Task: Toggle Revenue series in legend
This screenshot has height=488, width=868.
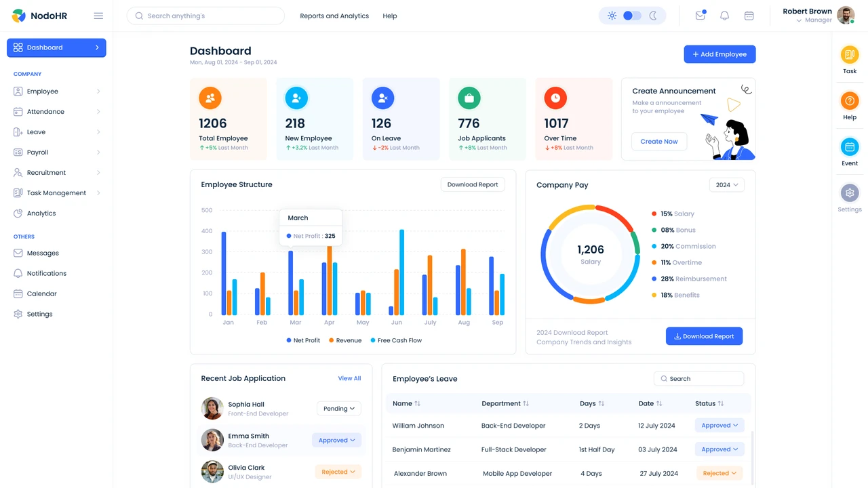Action: coord(345,340)
